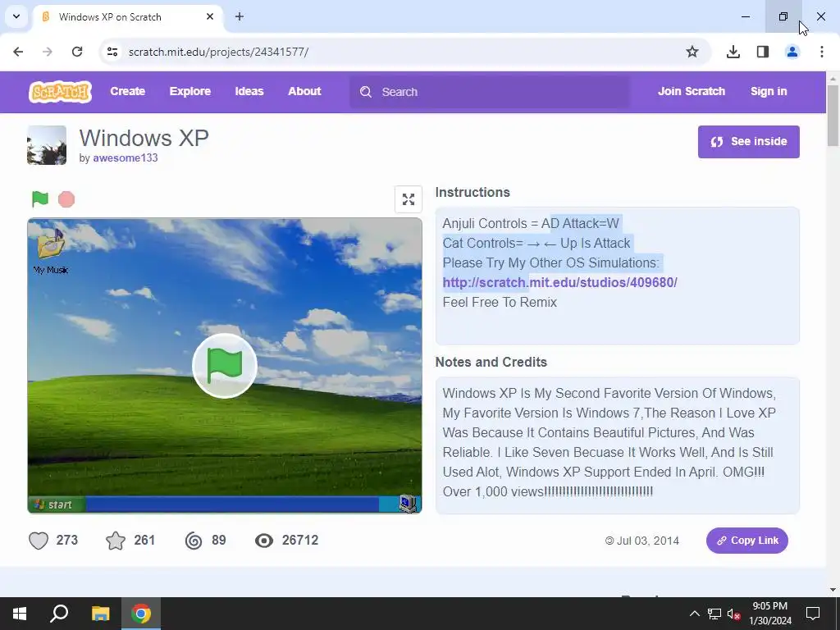Go forward in browser history
Viewport: 840px width, 630px height.
tap(48, 52)
